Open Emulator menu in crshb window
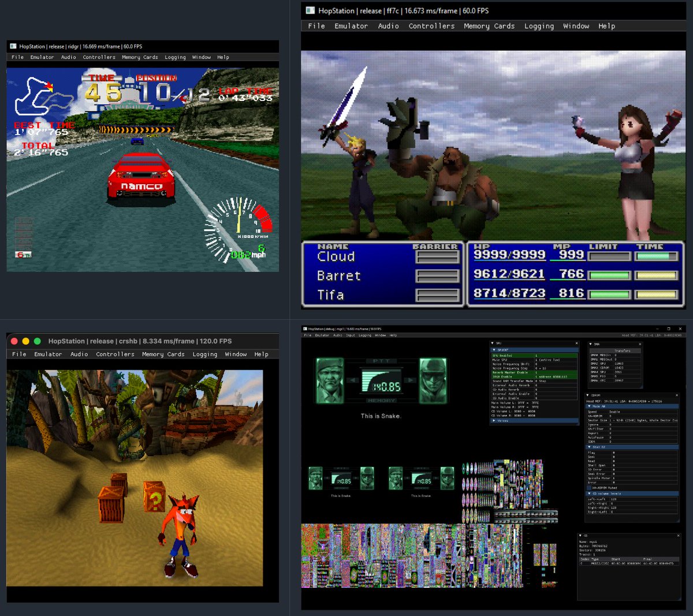The width and height of the screenshot is (693, 616). pos(48,354)
